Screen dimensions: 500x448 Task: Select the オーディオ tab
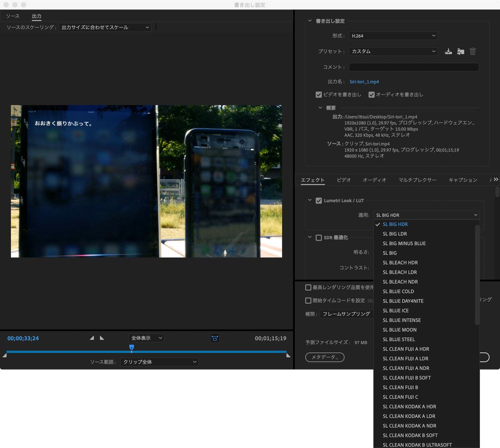(x=374, y=180)
